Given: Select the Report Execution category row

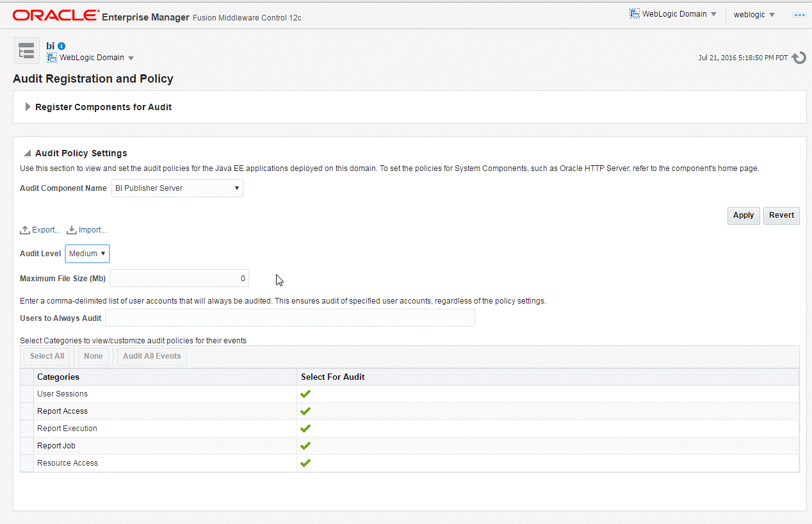Looking at the screenshot, I should click(410, 429).
